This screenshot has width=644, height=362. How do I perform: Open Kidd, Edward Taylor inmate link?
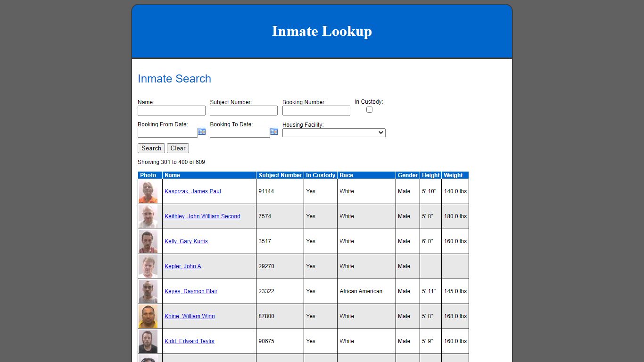190,341
